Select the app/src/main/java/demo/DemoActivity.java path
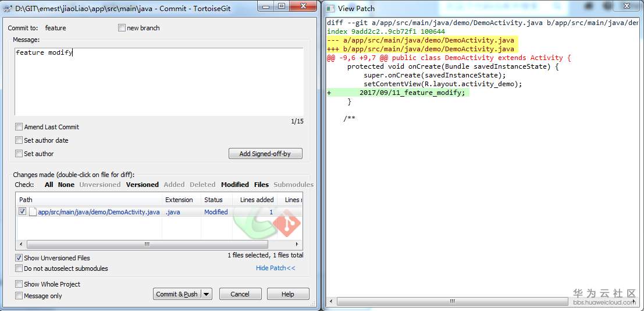This screenshot has height=311, width=644. [x=98, y=212]
